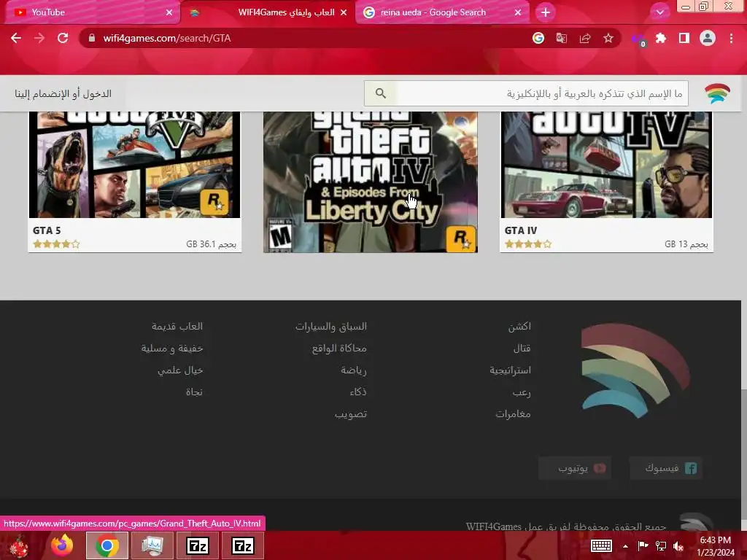
Task: Open Firefox from the taskbar
Action: (62, 545)
